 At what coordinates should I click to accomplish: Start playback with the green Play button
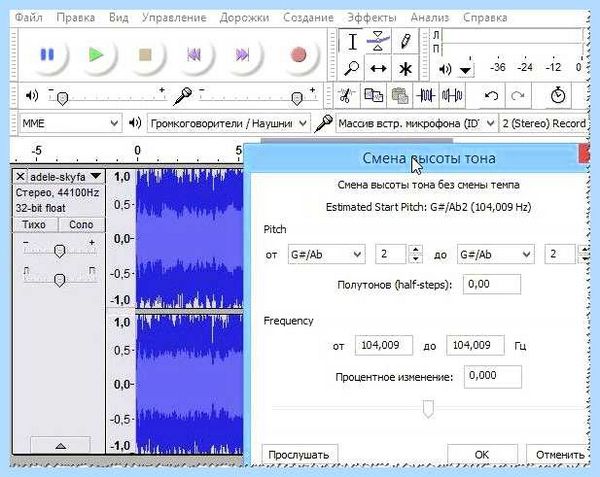[x=96, y=55]
